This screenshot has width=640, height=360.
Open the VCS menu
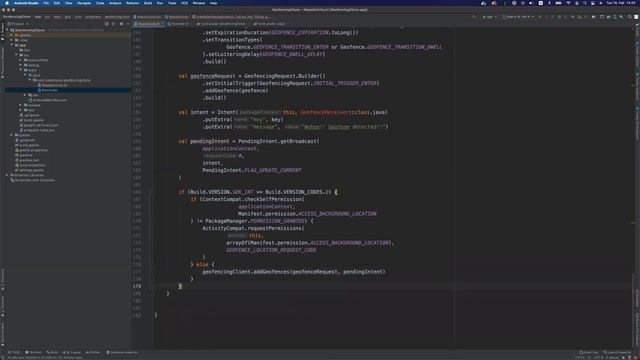pos(184,3)
